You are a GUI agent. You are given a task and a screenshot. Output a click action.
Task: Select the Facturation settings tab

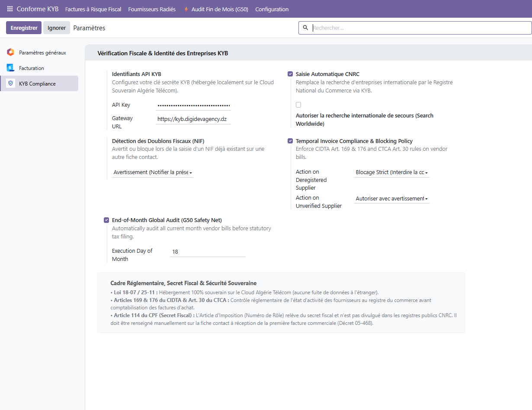click(39, 68)
